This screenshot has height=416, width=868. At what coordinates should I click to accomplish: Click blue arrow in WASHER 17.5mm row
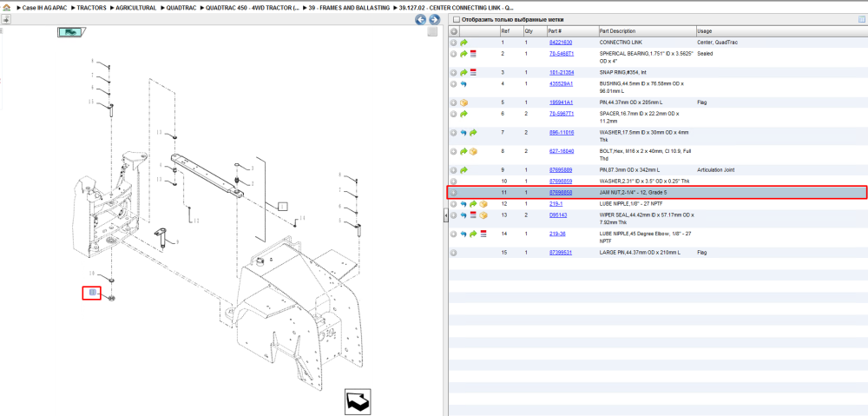click(464, 133)
